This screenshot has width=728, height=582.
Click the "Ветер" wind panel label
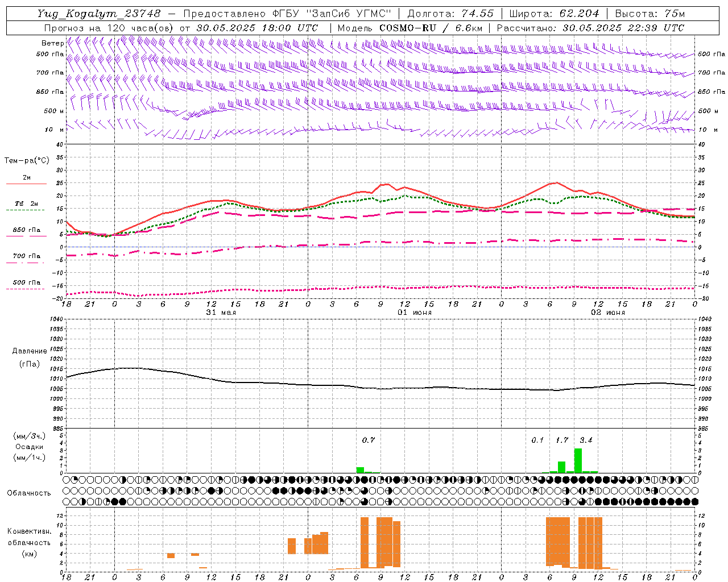(x=53, y=43)
